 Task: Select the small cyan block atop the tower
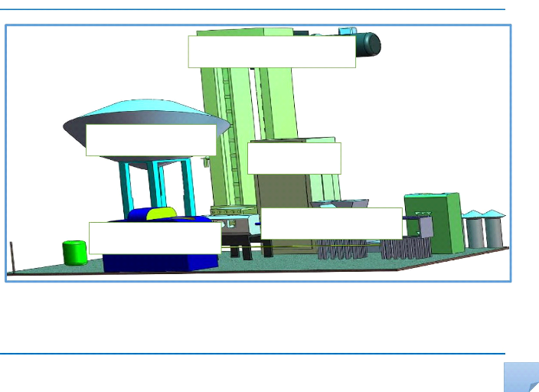(348, 31)
